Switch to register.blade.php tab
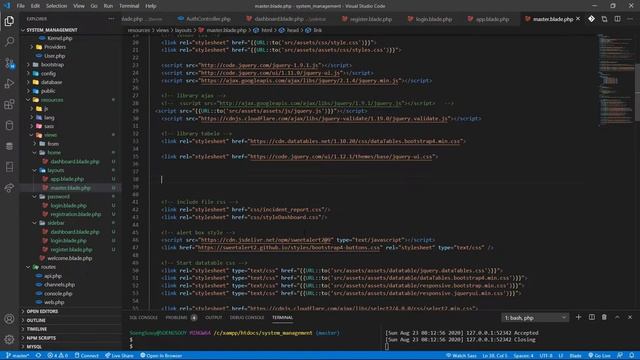This screenshot has width=640, height=360. click(x=367, y=19)
